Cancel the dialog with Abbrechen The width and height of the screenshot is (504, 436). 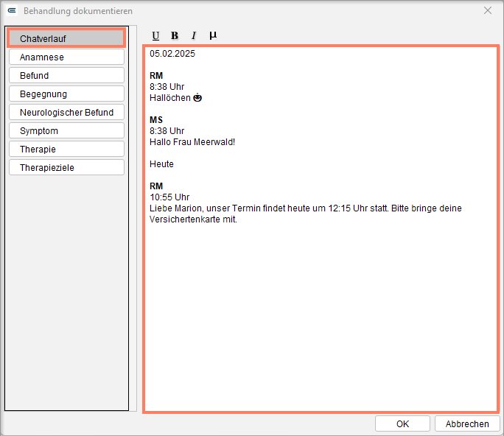pos(467,423)
